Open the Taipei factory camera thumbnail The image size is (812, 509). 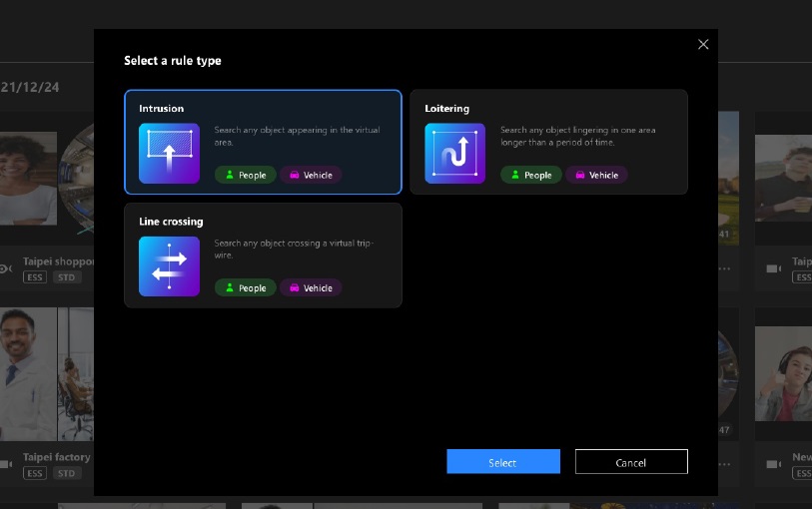(46, 374)
